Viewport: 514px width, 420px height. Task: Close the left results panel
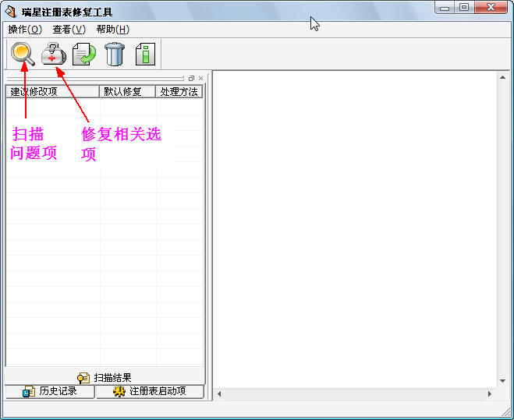(x=200, y=78)
